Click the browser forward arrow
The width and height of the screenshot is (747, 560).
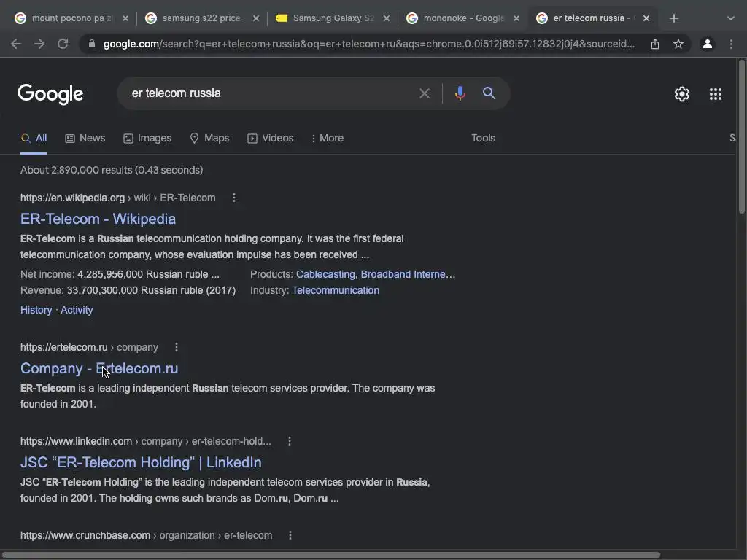pos(39,44)
